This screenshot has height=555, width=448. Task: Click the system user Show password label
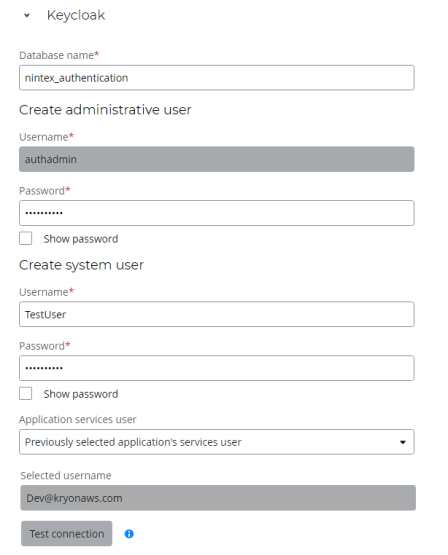coord(81,394)
